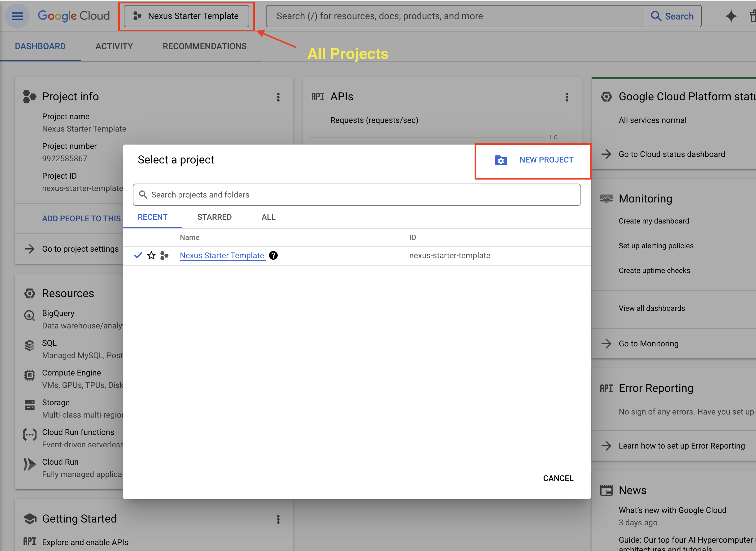The width and height of the screenshot is (756, 551).
Task: Open the Nexus Starter Template project picker
Action: [x=186, y=16]
